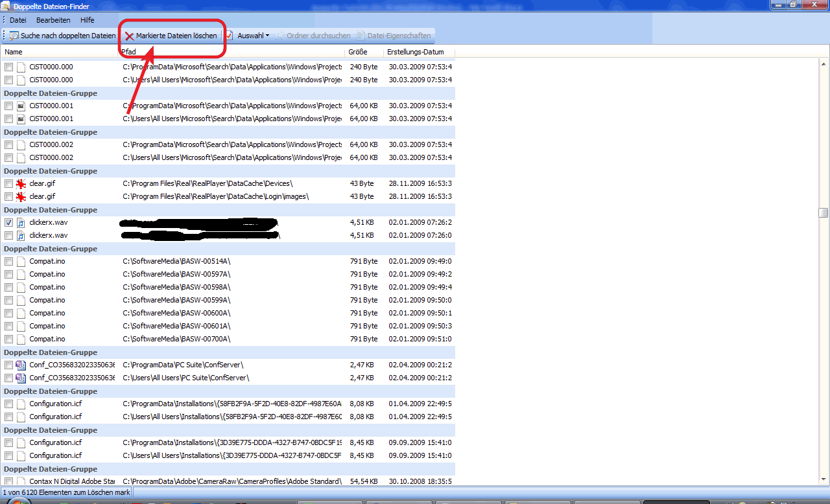Click the icon beside Contax N Digital Adobe entry
This screenshot has height=504, width=830.
pyautogui.click(x=21, y=481)
